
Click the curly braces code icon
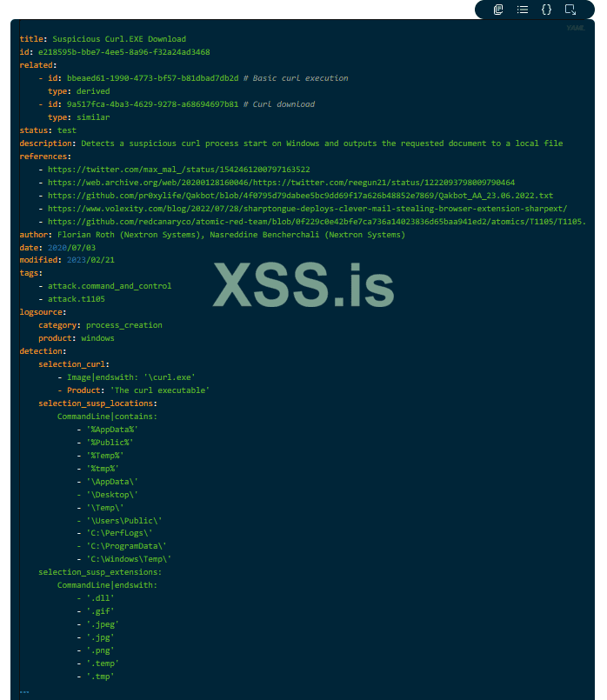coord(546,10)
